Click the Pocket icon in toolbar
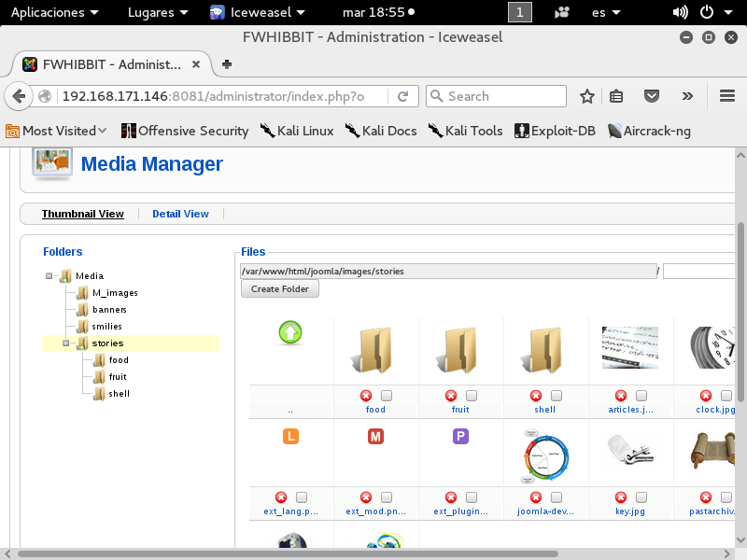The image size is (747, 560). point(651,96)
